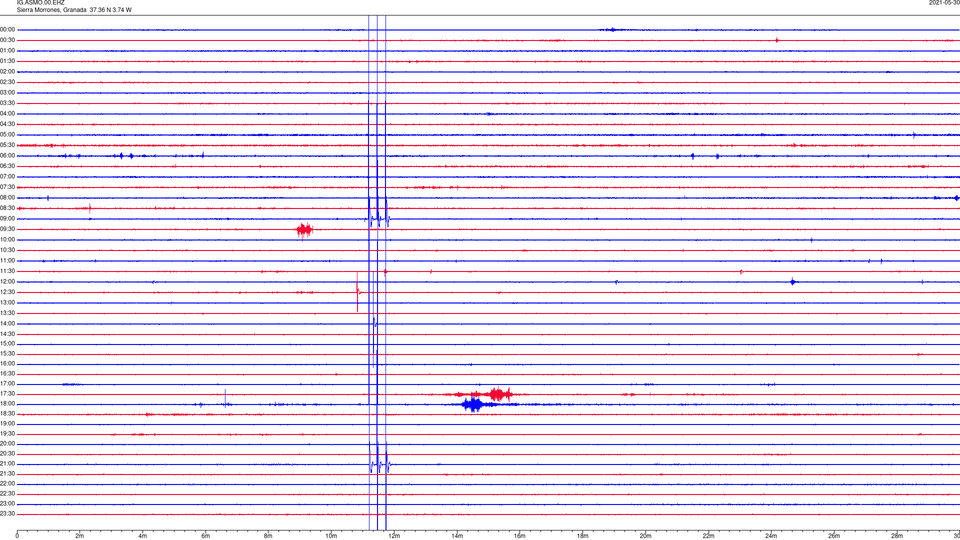Click the 2m axis tick label

click(x=80, y=536)
